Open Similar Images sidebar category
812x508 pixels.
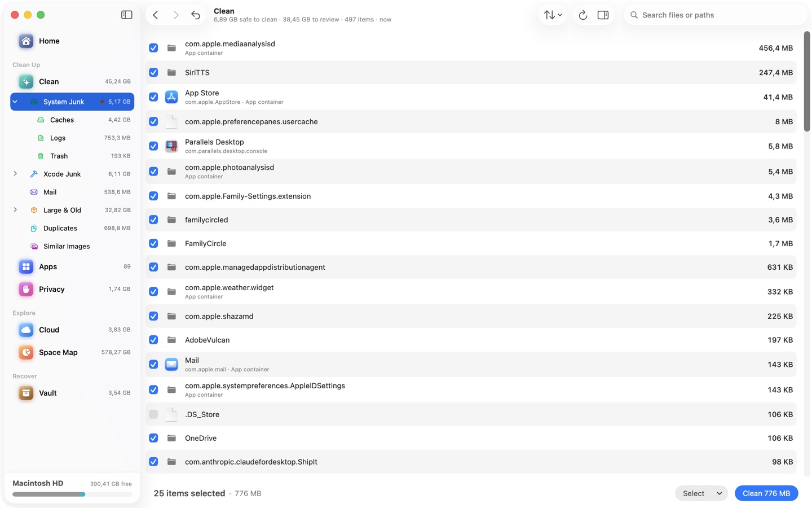pyautogui.click(x=72, y=246)
